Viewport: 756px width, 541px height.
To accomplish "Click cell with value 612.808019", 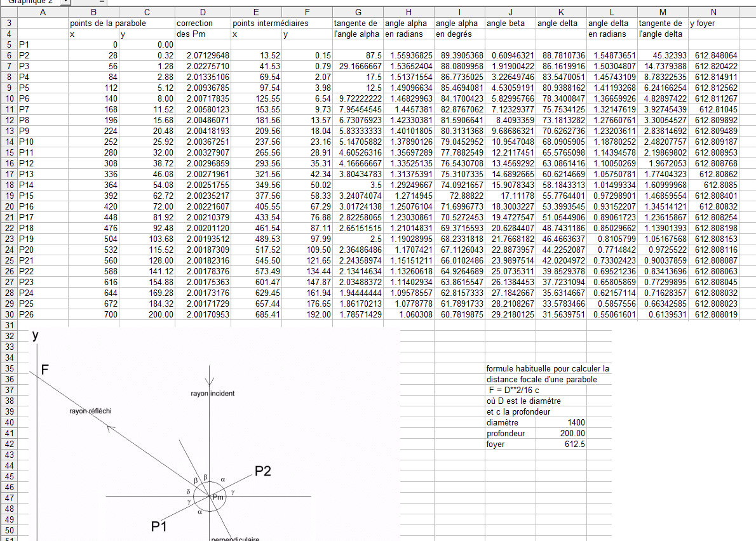I will pos(713,314).
